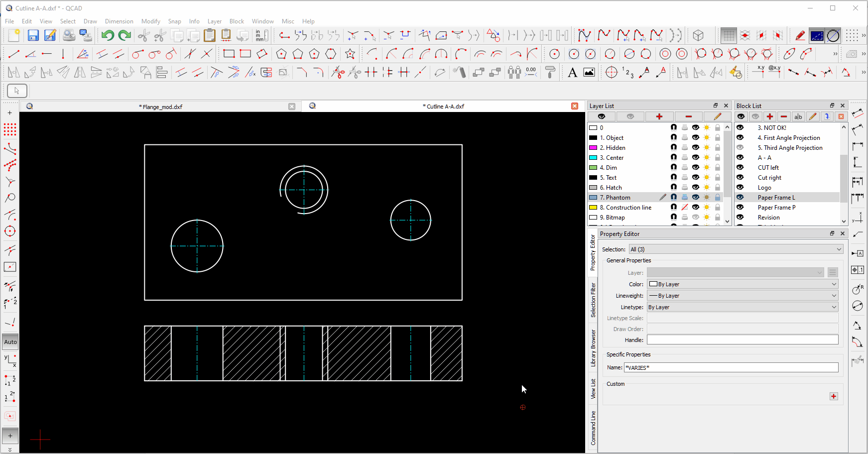Click the Add Layer plus button
Image resolution: width=868 pixels, height=454 pixels.
(x=659, y=116)
